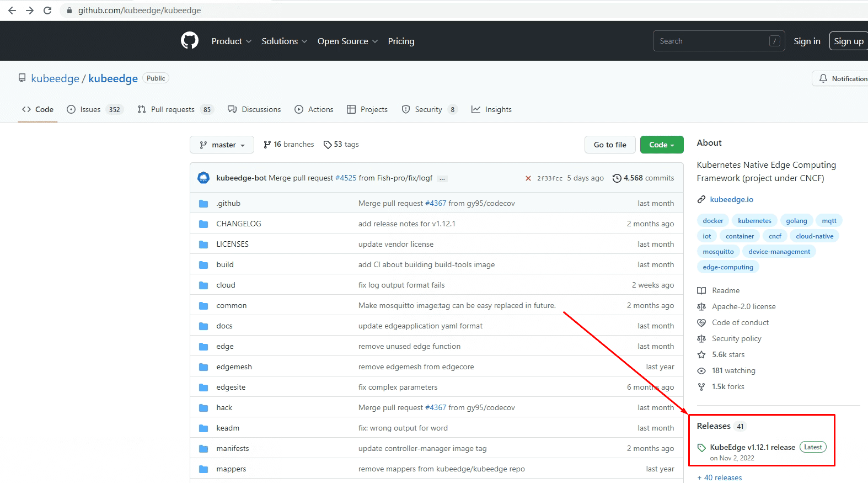View the 53 tags link
The width and height of the screenshot is (868, 483).
click(341, 144)
